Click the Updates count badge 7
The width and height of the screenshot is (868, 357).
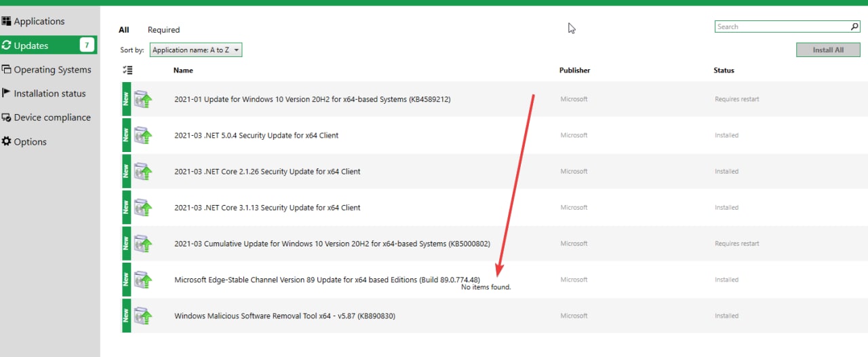point(86,45)
